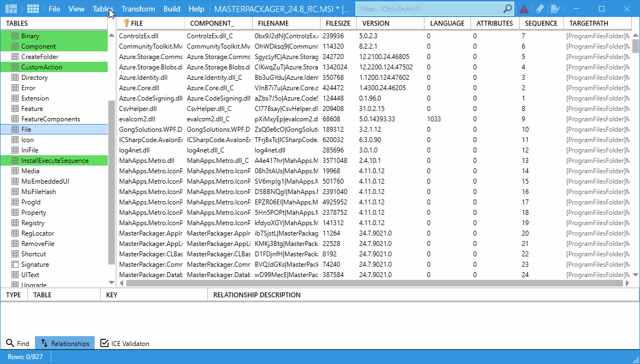Click the Binary table grid icon
Image resolution: width=640 pixels, height=364 pixels.
pyautogui.click(x=15, y=36)
